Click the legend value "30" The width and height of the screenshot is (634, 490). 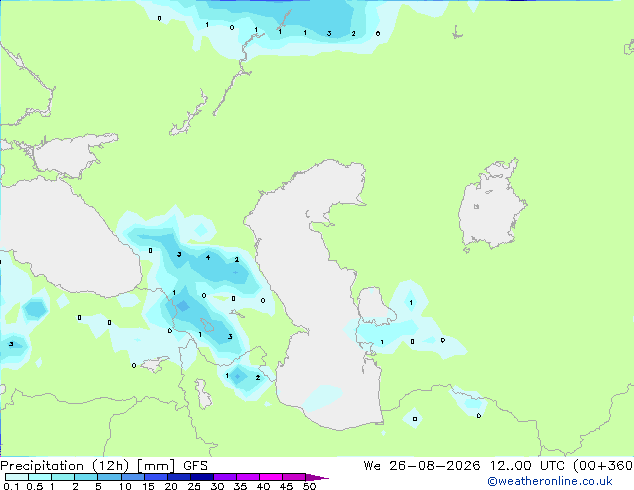coord(217,486)
